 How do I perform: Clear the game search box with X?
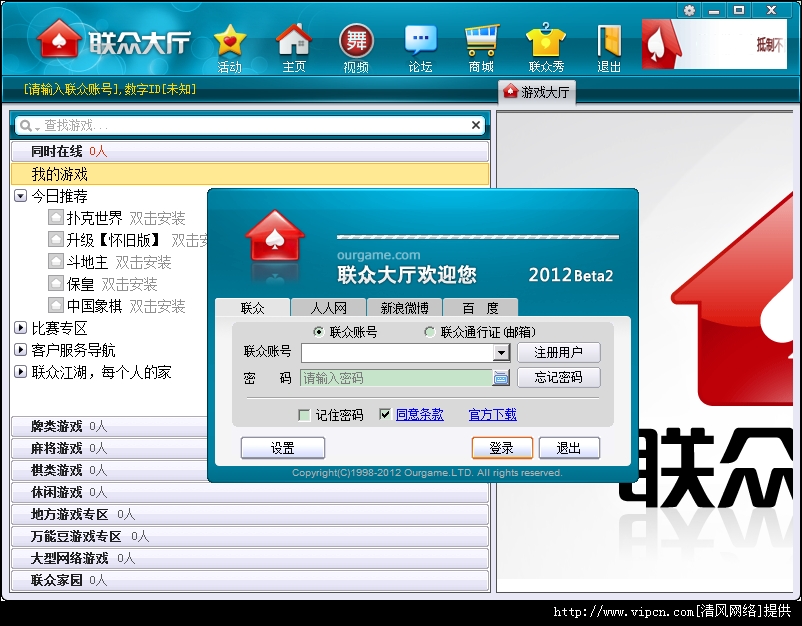click(x=476, y=125)
